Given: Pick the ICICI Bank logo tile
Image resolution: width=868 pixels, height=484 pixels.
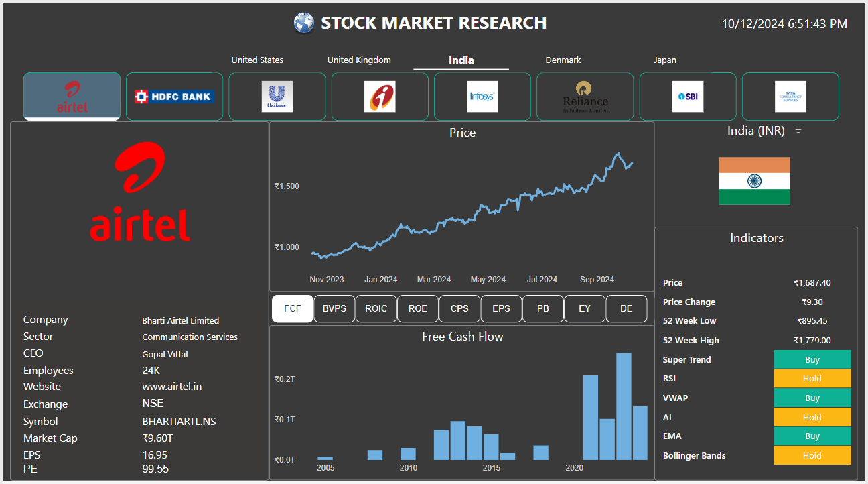Looking at the screenshot, I should point(380,97).
